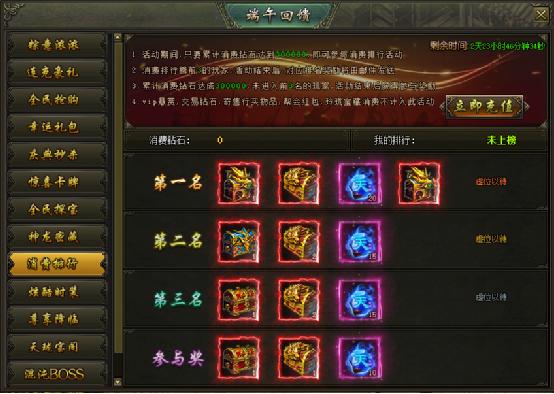Click sidebar scrollbar down arrow
This screenshot has width=554, height=394.
tap(118, 382)
